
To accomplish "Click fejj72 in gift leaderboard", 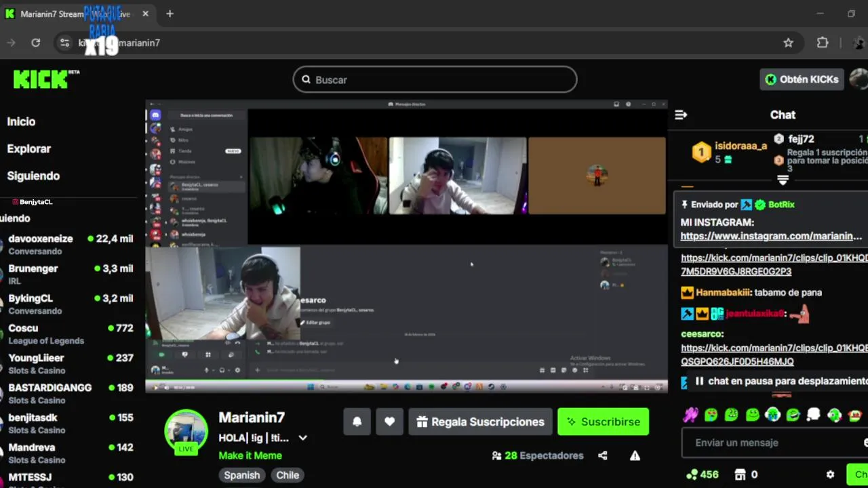I will coord(801,139).
